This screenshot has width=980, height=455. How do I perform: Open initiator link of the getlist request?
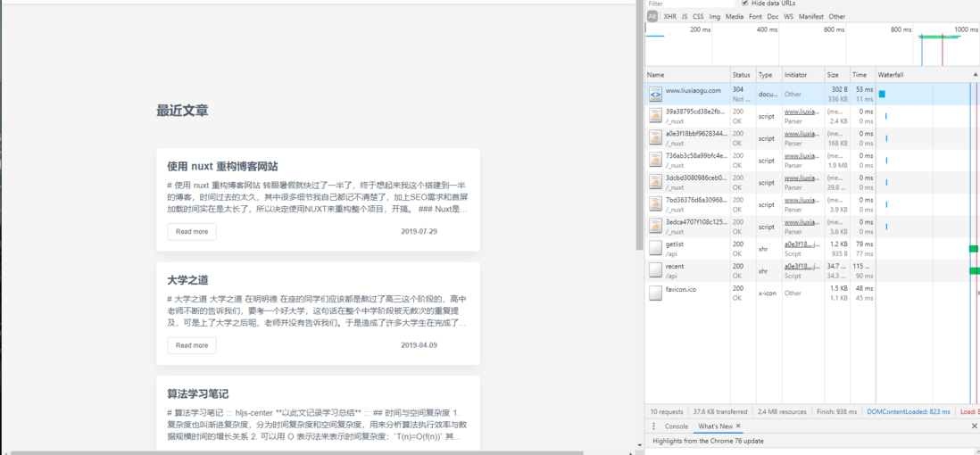click(x=801, y=244)
